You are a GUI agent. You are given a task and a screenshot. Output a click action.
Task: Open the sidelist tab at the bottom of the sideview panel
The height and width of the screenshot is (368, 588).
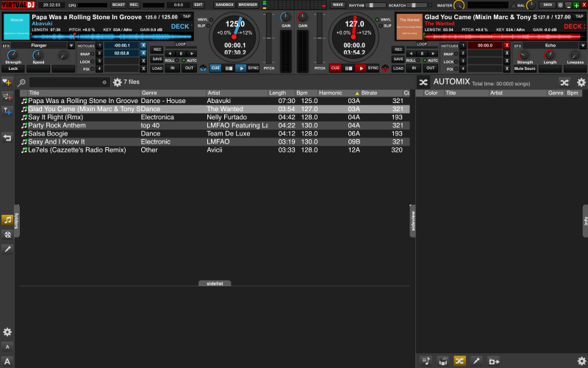(x=426, y=361)
